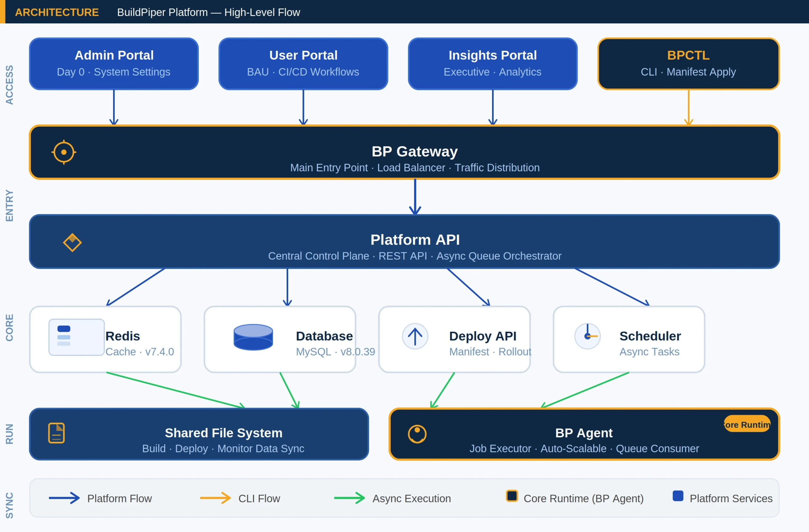This screenshot has width=809, height=532.
Task: Click the Core Runtime legend square
Action: pyautogui.click(x=512, y=496)
